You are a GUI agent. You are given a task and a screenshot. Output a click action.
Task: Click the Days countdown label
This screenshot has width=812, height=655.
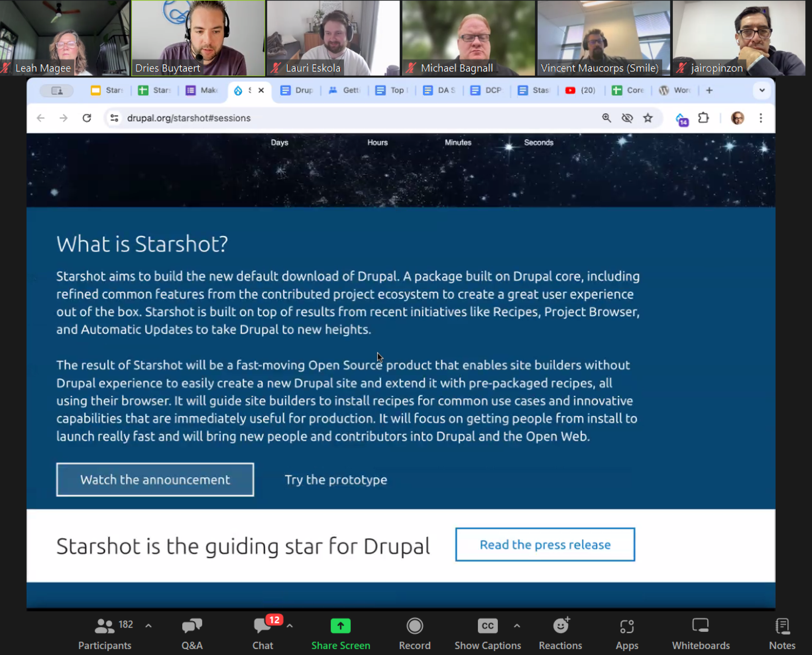[x=280, y=143]
